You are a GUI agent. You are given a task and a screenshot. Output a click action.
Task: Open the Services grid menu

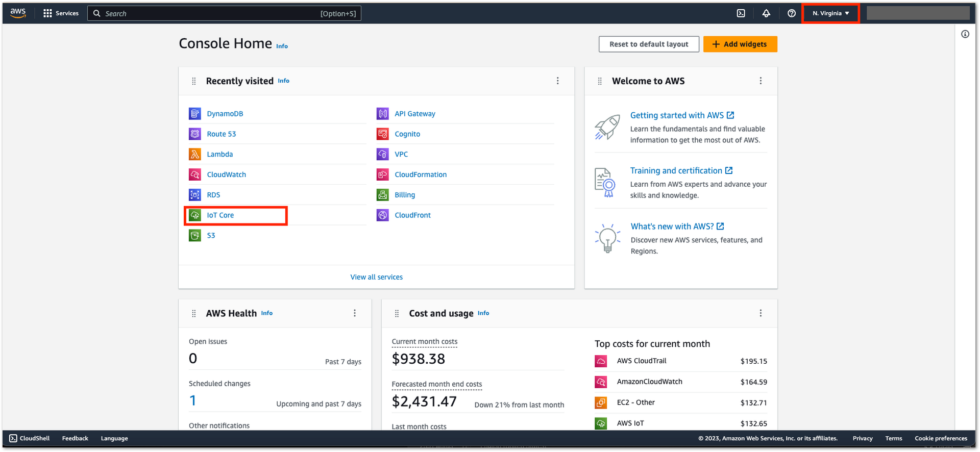[61, 13]
